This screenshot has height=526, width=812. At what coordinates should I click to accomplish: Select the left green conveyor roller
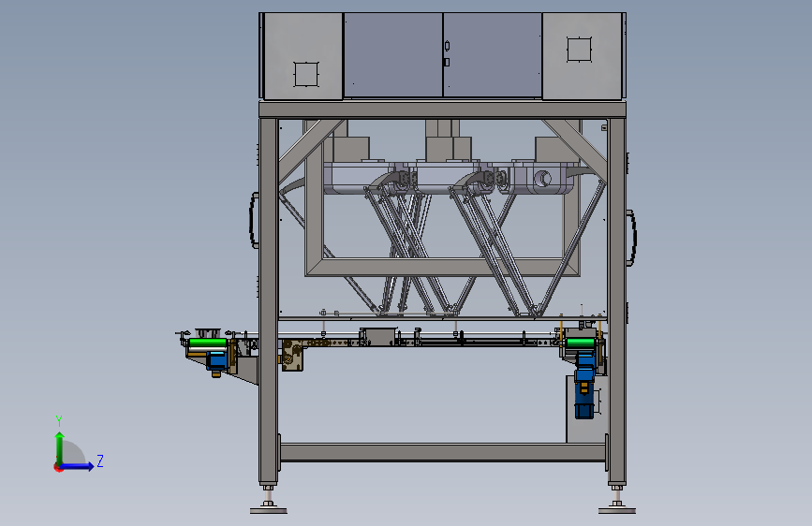[208, 343]
